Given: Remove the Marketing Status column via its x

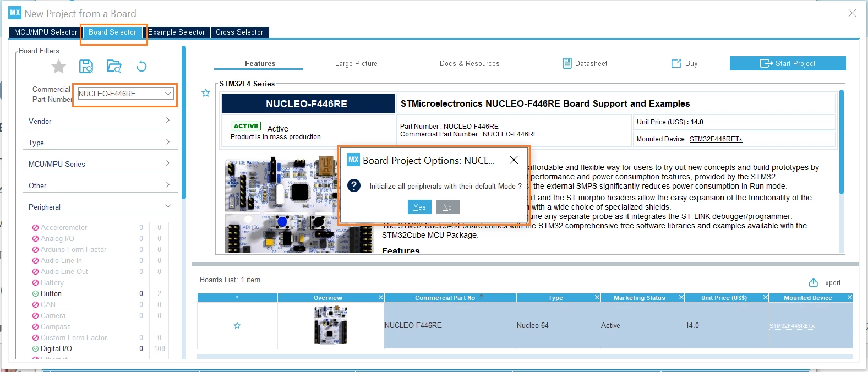Looking at the screenshot, I should click(x=681, y=298).
